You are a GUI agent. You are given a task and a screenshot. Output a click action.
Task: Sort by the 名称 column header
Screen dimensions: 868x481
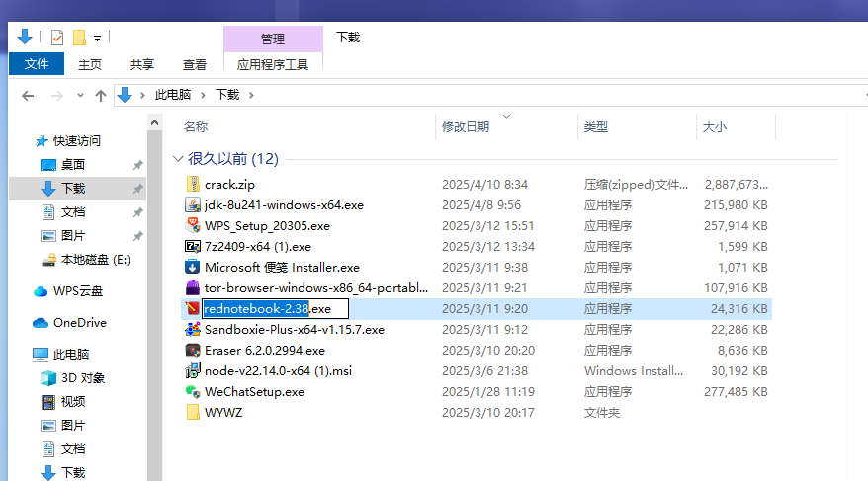click(x=196, y=126)
